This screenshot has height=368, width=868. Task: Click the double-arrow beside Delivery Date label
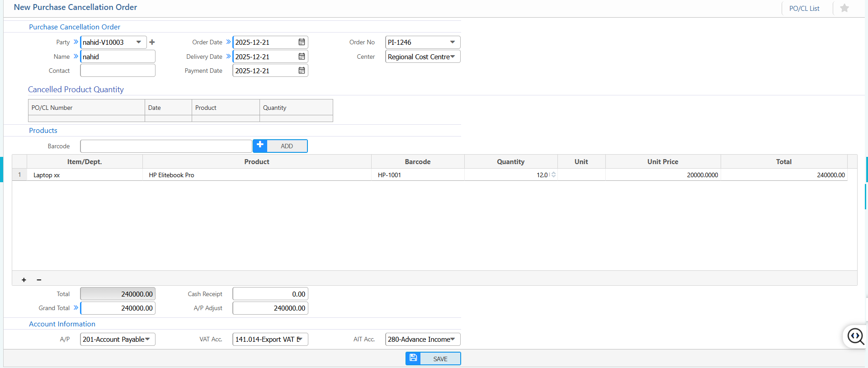[228, 56]
